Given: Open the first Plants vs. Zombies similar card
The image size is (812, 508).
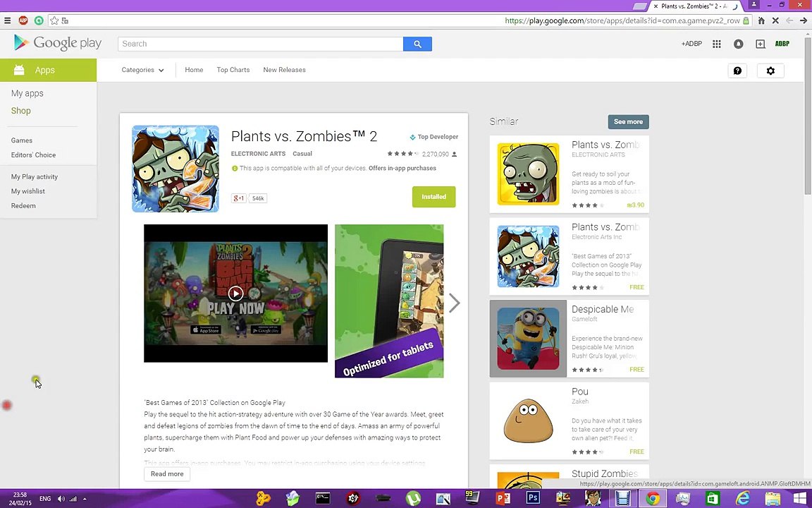Looking at the screenshot, I should click(569, 174).
